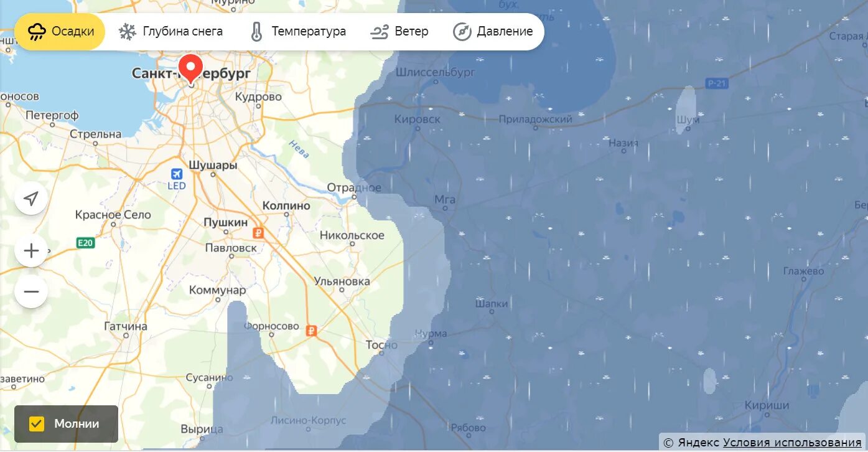
Task: Click the Мга settlement label
Action: [x=445, y=200]
